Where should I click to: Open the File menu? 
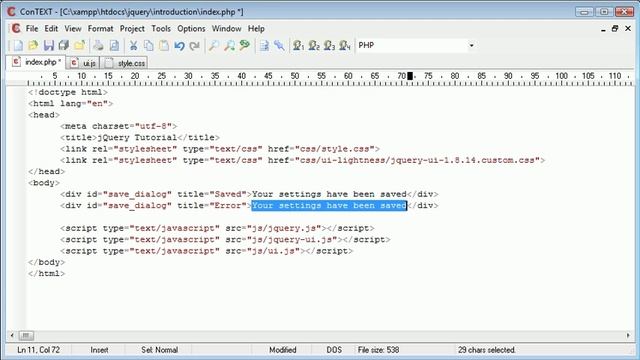point(32,29)
